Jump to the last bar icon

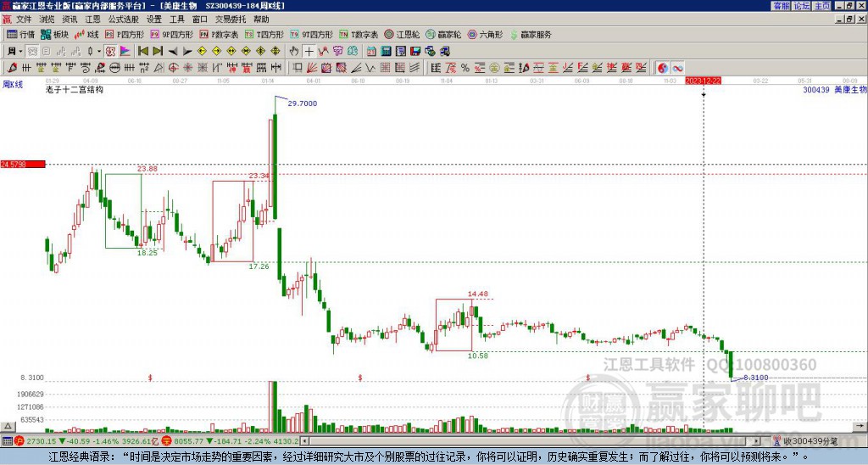click(x=158, y=52)
